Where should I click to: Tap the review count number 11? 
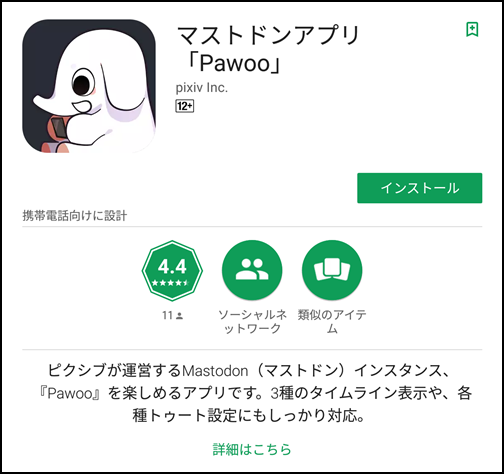click(x=167, y=315)
